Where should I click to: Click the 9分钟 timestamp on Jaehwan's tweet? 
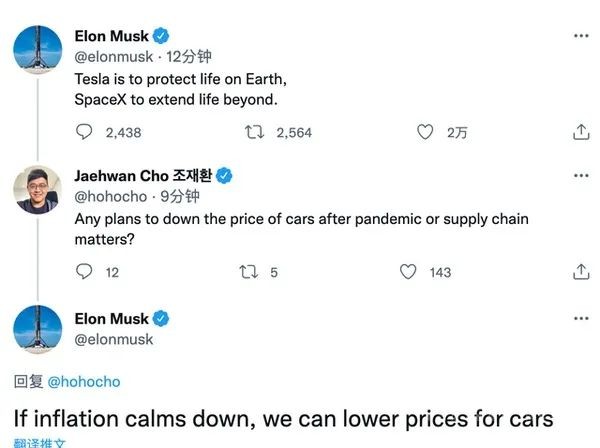(x=179, y=197)
